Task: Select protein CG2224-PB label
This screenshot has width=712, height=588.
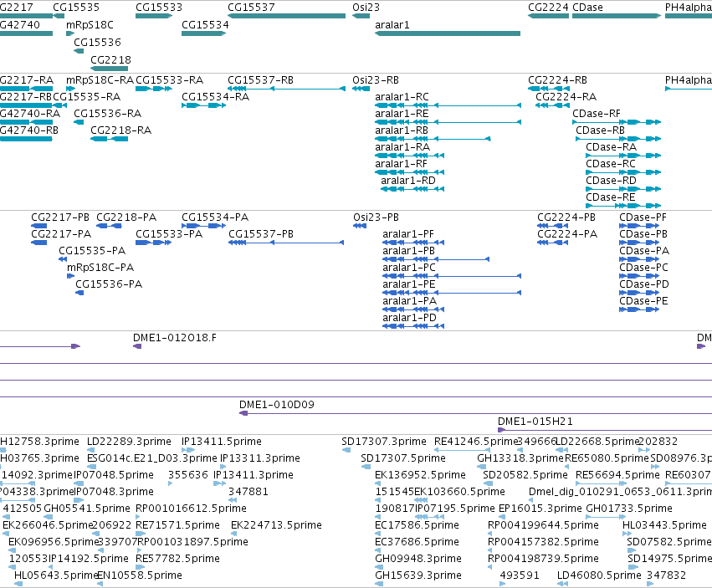Action: pyautogui.click(x=566, y=217)
